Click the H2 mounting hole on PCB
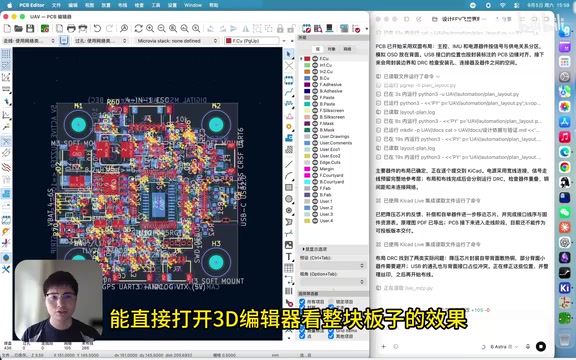Image resolution: width=576 pixels, height=360 pixels. click(x=216, y=125)
